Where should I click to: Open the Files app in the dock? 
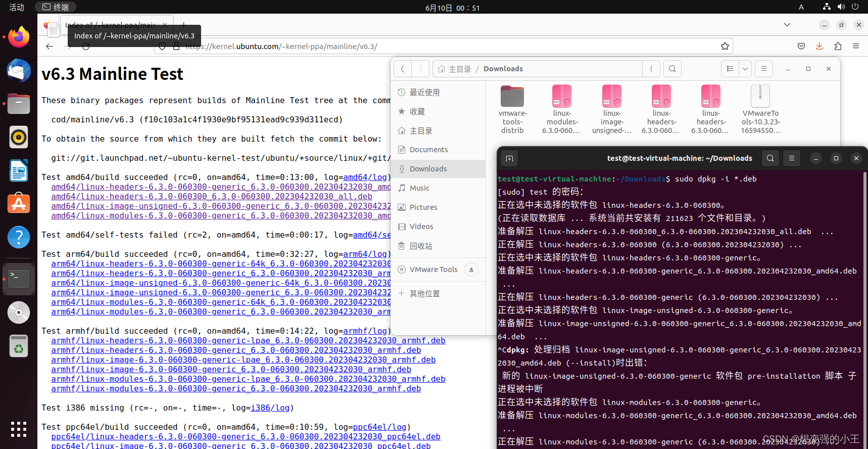19,104
